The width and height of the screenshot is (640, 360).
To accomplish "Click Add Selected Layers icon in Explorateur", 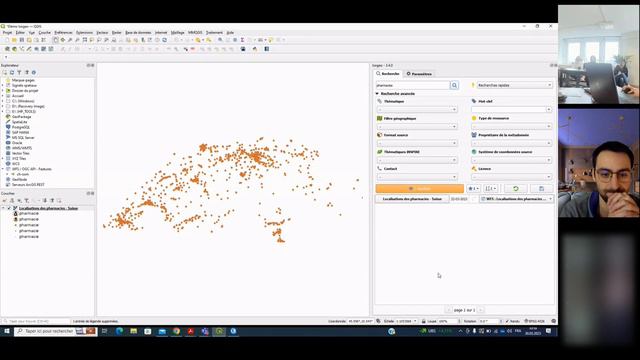I will [5, 72].
